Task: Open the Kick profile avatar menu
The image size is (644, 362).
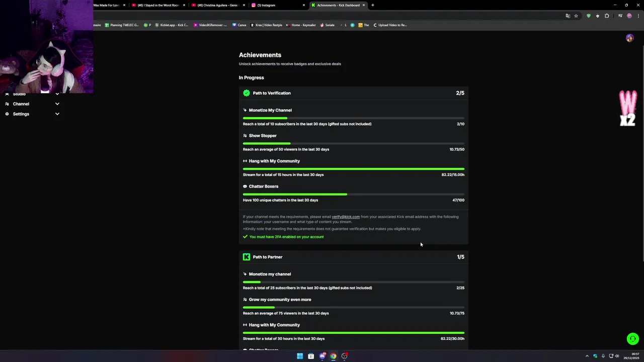Action: (x=629, y=38)
